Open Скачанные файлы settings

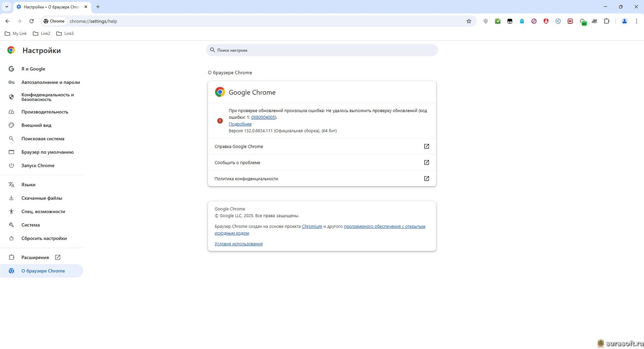pos(42,198)
